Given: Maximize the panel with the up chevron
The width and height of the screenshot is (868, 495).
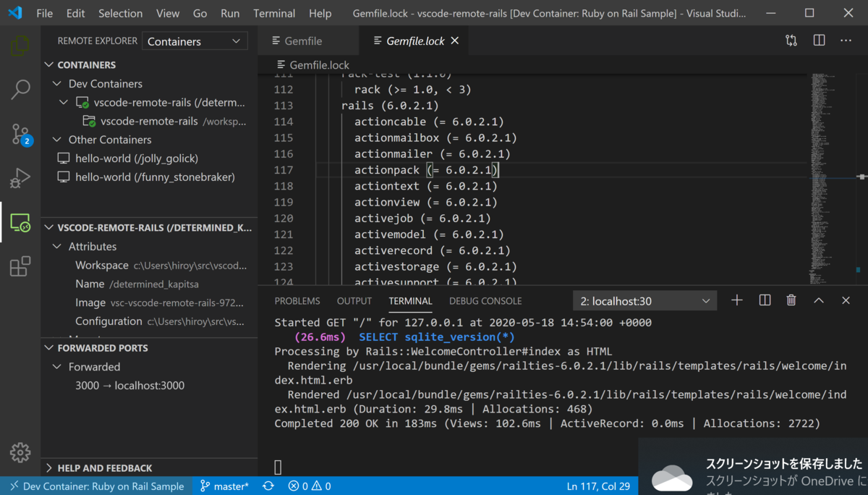Looking at the screenshot, I should tap(819, 300).
